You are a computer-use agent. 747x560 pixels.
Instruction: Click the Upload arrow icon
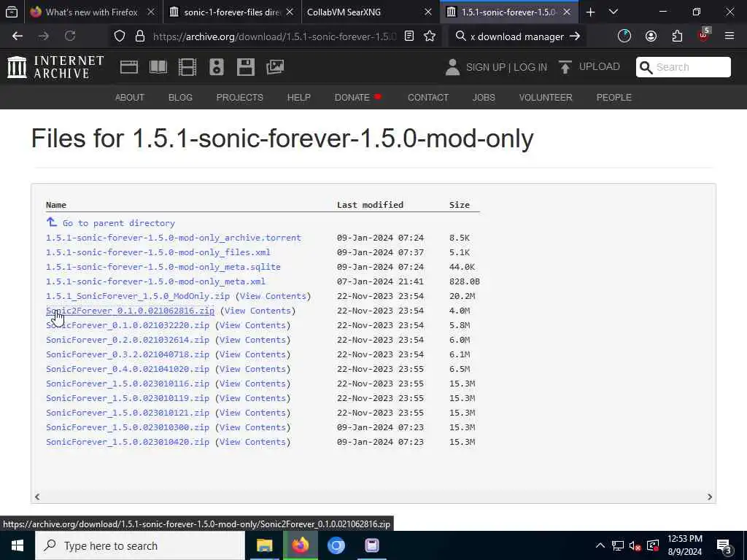565,67
